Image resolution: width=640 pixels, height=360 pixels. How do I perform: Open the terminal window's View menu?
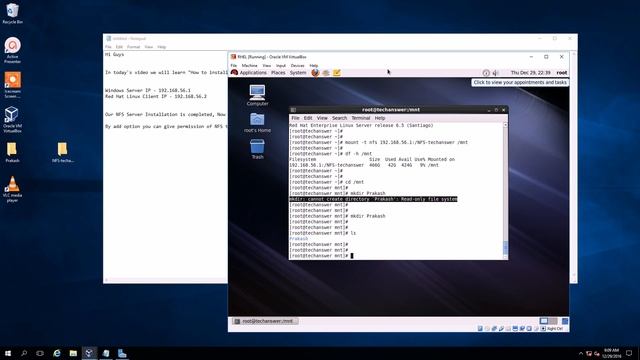322,118
